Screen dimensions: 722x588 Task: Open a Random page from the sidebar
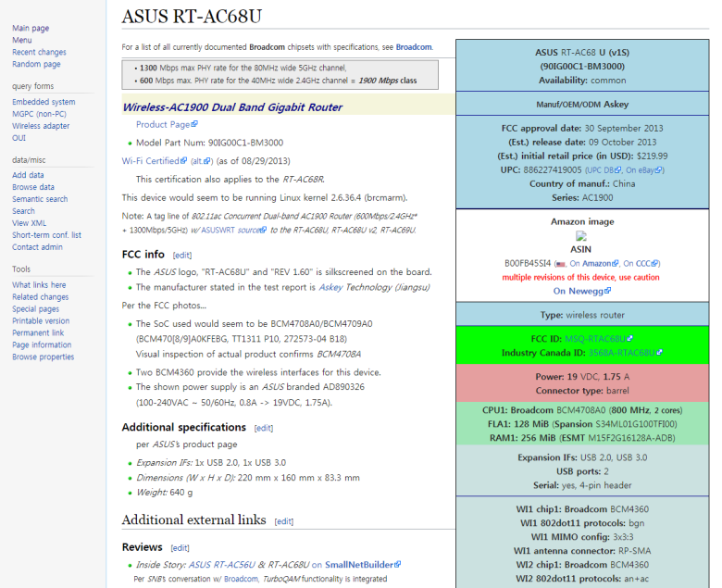(36, 65)
